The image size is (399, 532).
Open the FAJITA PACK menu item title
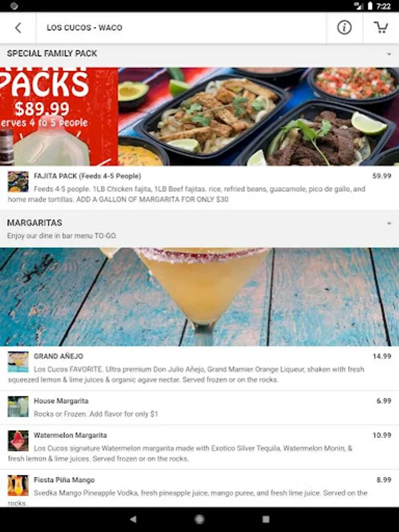point(87,176)
